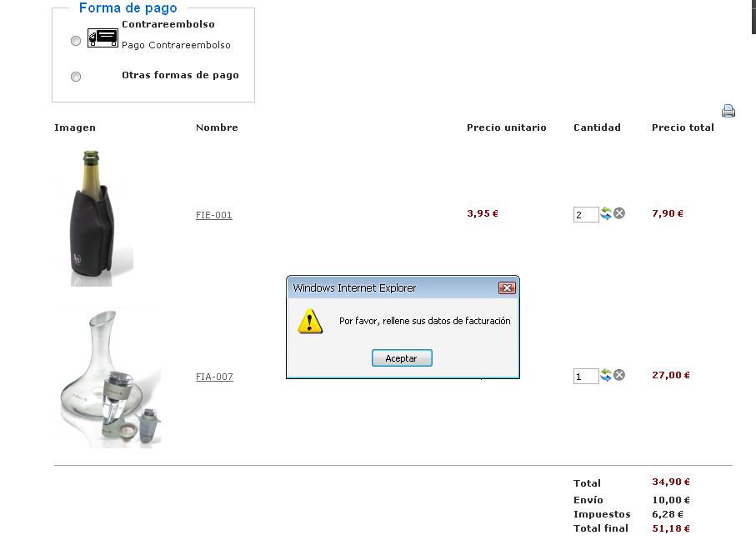This screenshot has width=756, height=545.
Task: Refresh quantity for product FIA-007
Action: [606, 375]
